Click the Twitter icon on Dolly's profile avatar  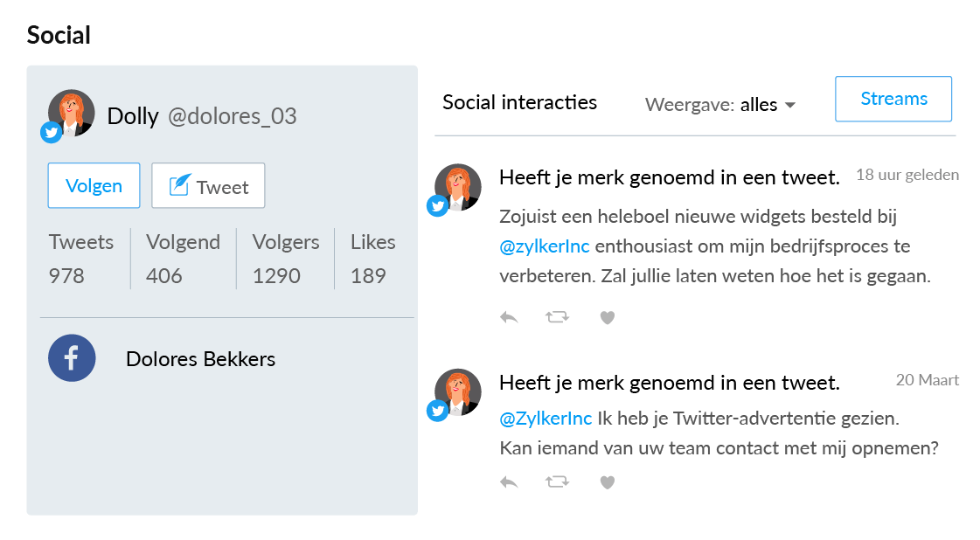tap(51, 132)
